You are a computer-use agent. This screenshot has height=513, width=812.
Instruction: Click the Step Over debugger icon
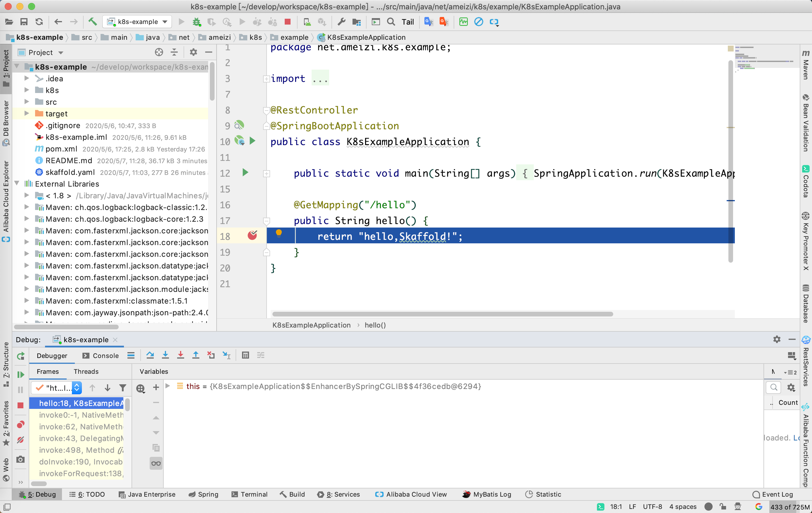[x=150, y=355]
